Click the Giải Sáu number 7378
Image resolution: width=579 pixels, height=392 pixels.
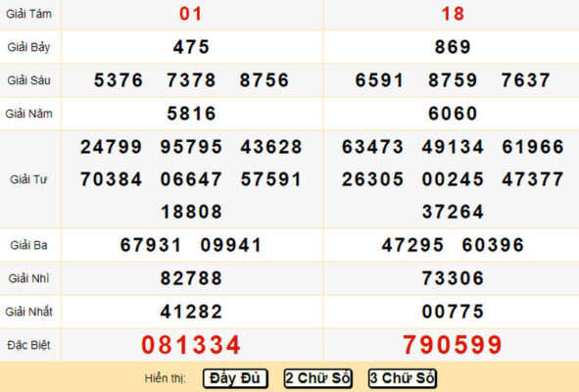click(x=191, y=80)
